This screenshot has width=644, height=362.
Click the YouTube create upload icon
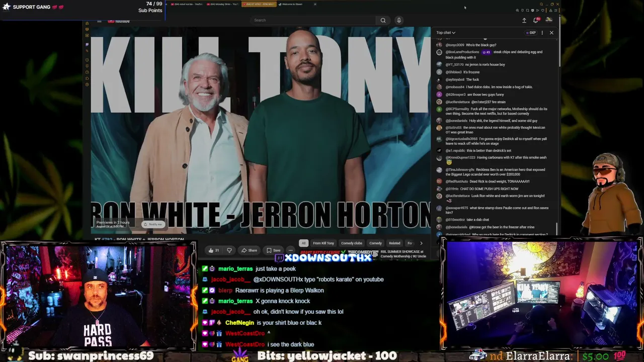[x=524, y=20]
